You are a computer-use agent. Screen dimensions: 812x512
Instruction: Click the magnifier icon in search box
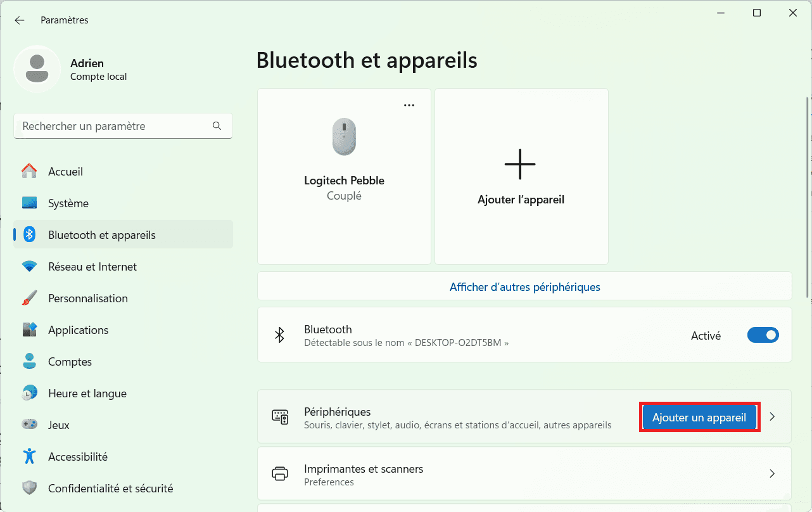tap(217, 126)
